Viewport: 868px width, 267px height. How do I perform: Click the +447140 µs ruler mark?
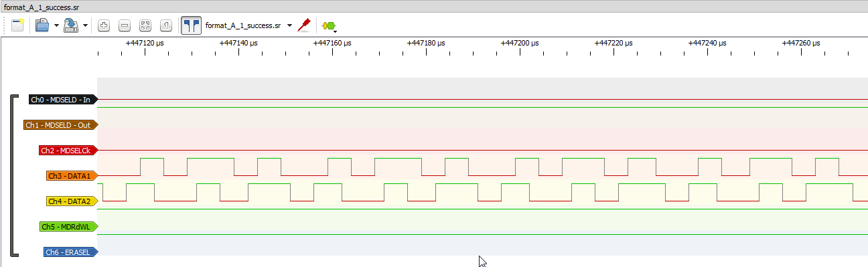(x=238, y=43)
